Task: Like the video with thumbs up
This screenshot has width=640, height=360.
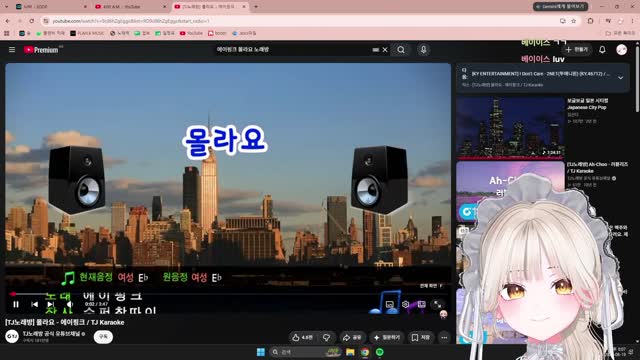Action: pyautogui.click(x=302, y=338)
